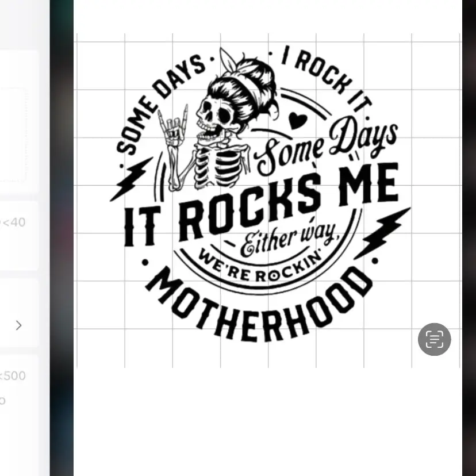
Task: Tap the scan text icon button
Action: point(434,339)
